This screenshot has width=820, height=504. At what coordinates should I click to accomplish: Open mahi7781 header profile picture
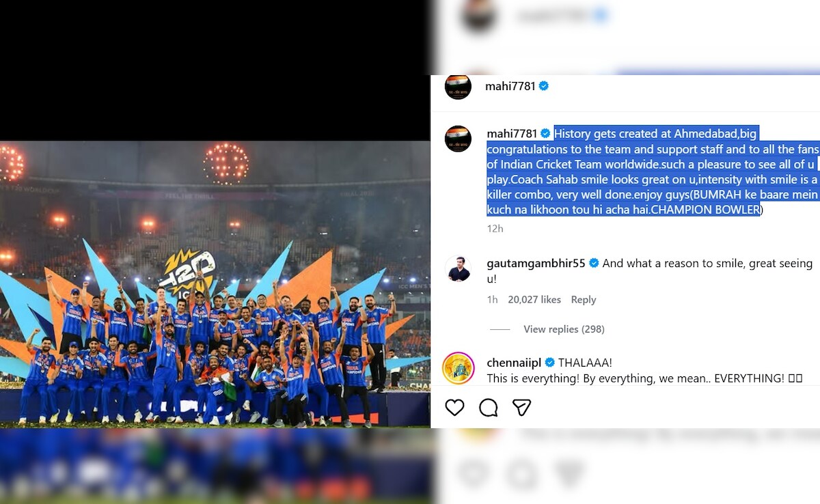click(458, 87)
